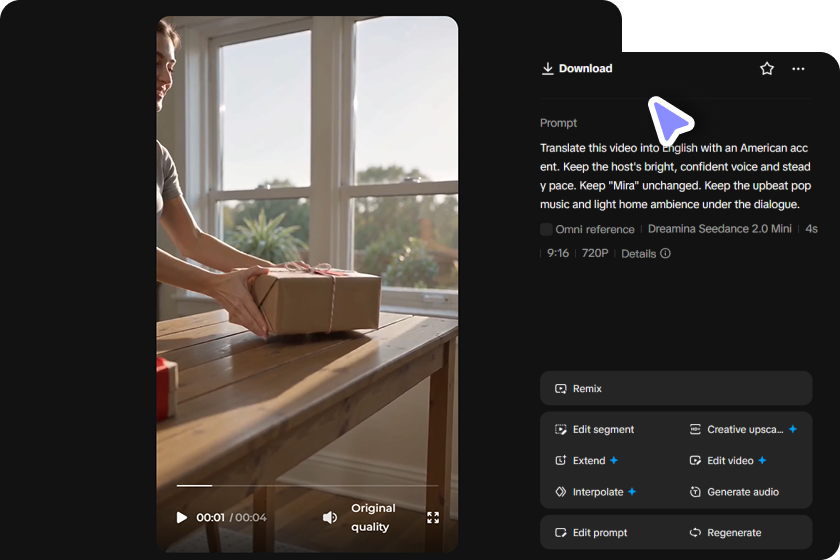Click Regenerate
This screenshot has height=560, width=840.
point(725,532)
